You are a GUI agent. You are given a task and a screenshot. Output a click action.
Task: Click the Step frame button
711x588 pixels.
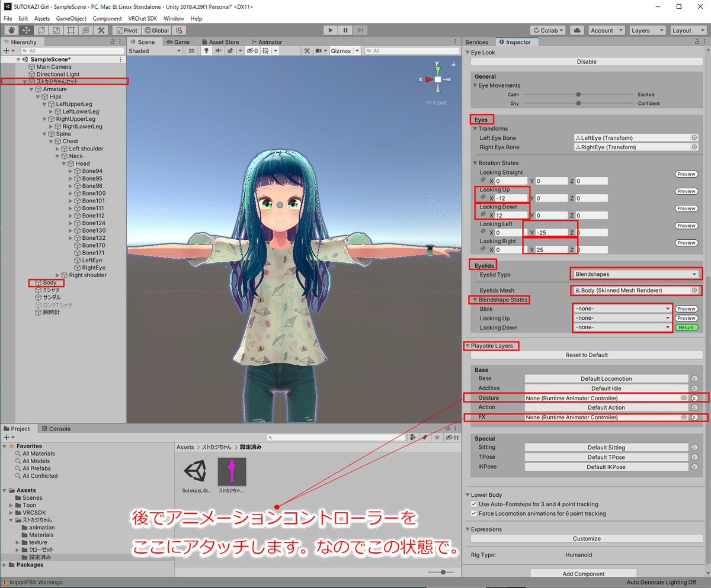361,30
